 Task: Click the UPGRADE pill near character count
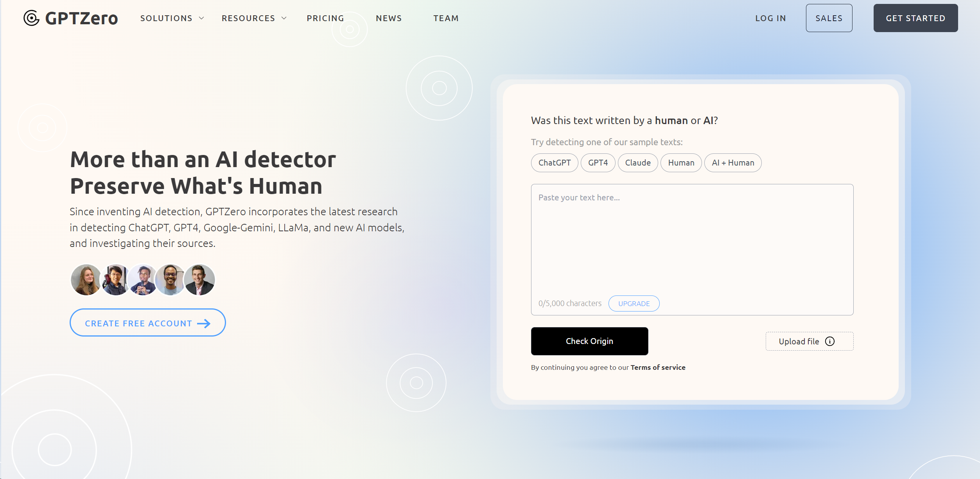click(634, 303)
